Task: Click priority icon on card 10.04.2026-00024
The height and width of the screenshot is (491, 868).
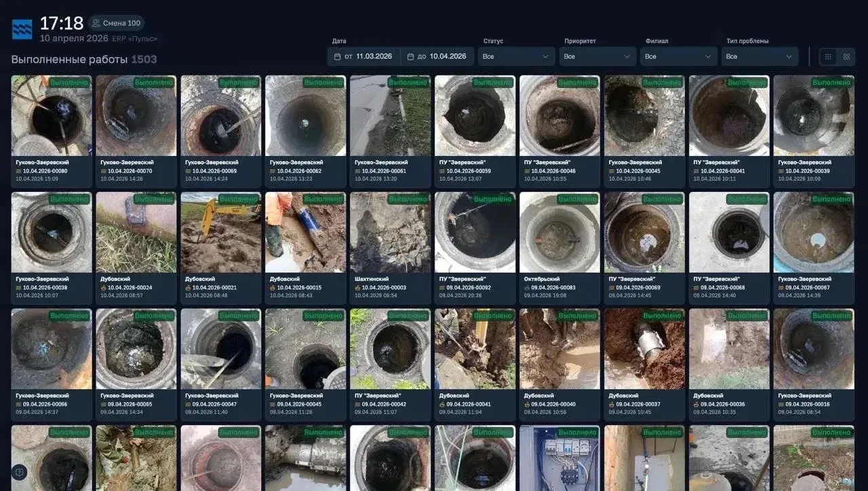Action: pos(104,288)
